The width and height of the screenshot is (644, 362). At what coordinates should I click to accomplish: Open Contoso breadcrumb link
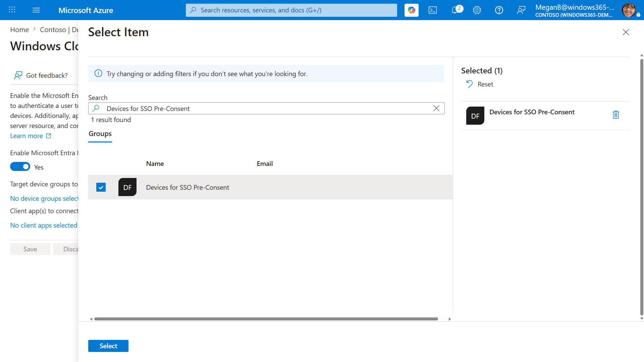(x=59, y=29)
